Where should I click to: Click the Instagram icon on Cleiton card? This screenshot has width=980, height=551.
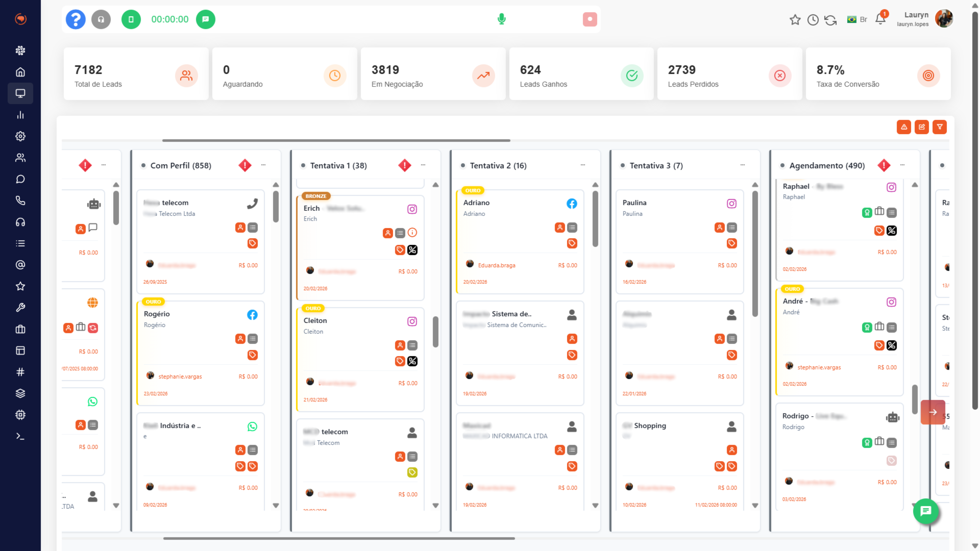[412, 321]
